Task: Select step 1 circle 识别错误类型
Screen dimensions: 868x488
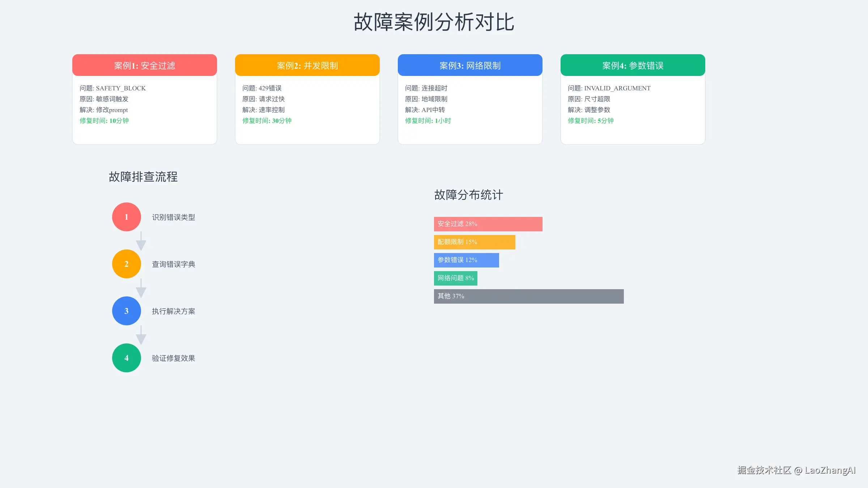Action: (x=126, y=217)
